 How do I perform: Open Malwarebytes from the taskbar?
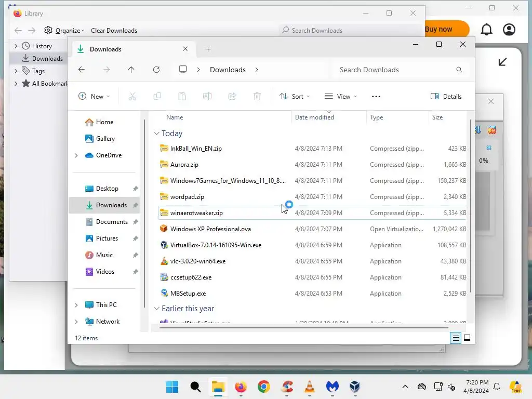332,387
